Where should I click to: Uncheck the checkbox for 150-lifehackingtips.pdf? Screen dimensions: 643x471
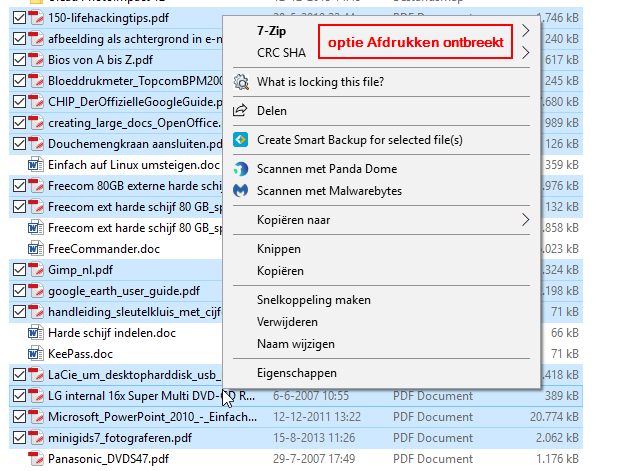tap(19, 18)
